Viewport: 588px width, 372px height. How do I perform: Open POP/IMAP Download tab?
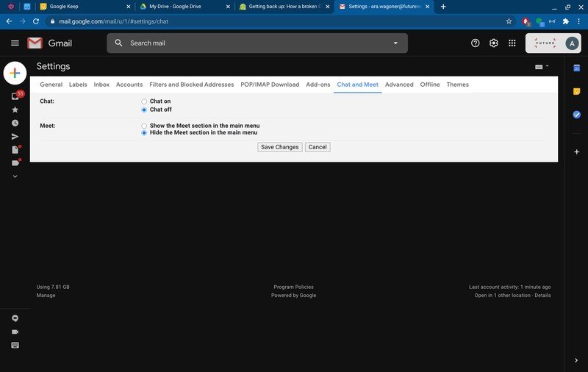(270, 85)
